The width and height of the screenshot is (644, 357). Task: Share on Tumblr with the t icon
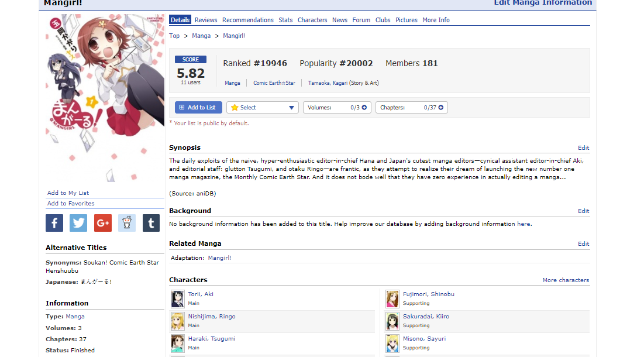pos(151,223)
